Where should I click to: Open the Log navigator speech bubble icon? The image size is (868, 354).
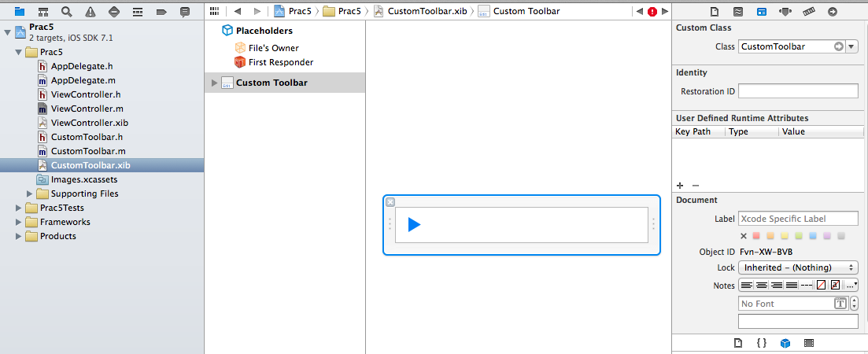(x=185, y=11)
